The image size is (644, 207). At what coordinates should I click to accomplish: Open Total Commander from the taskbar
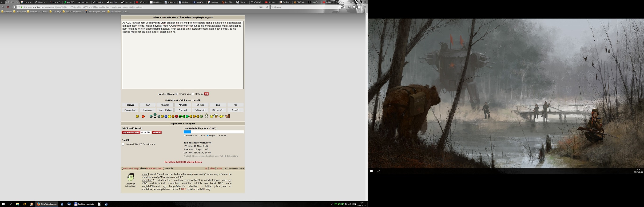pyautogui.click(x=84, y=204)
